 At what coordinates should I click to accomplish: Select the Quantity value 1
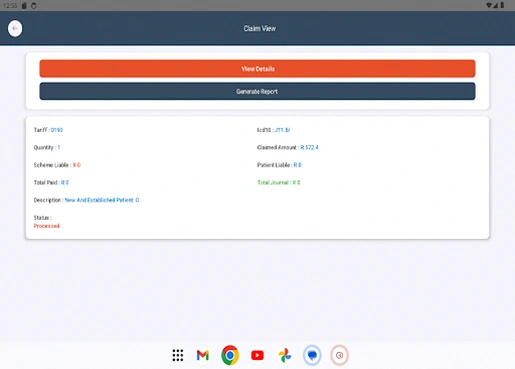[59, 147]
